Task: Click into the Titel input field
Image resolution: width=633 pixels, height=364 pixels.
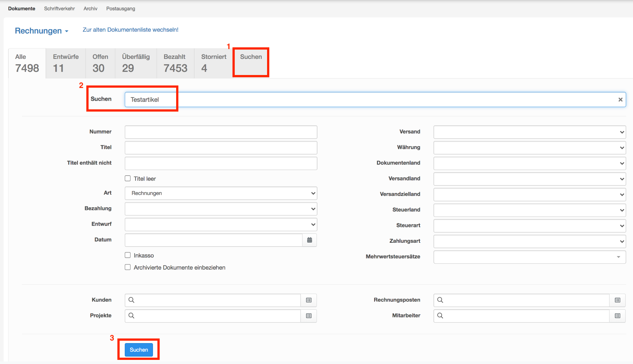Action: tap(221, 148)
